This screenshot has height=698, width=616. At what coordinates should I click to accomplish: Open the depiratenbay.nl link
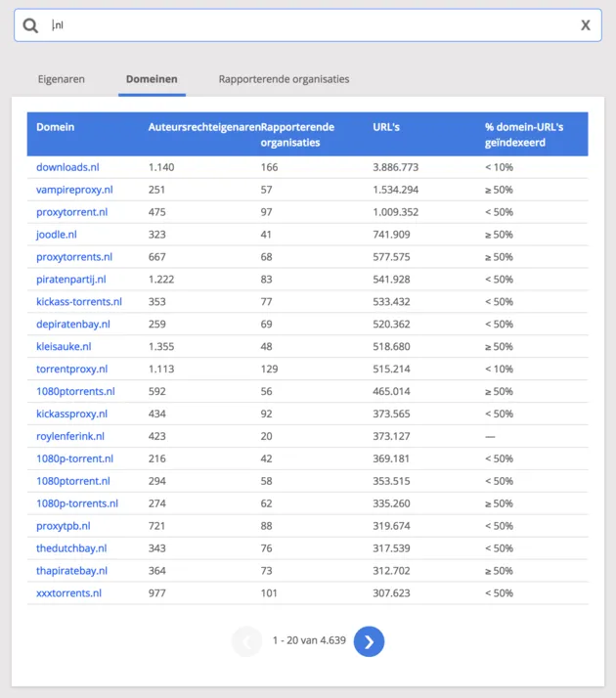click(73, 325)
